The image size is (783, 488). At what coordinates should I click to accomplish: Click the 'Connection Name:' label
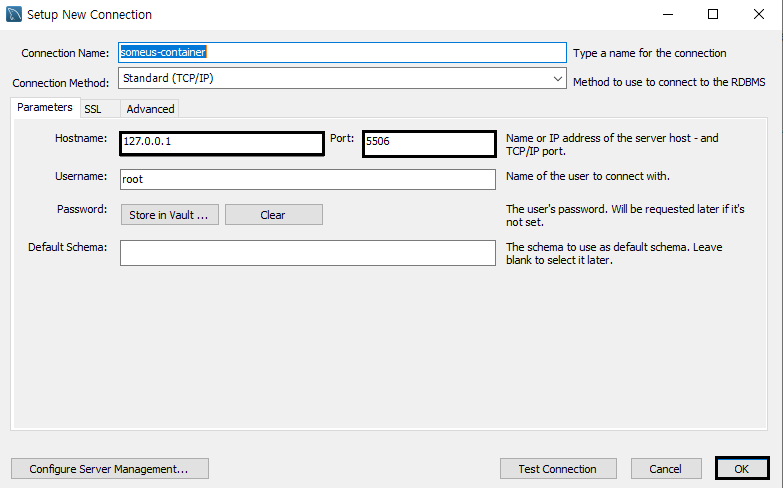click(65, 53)
